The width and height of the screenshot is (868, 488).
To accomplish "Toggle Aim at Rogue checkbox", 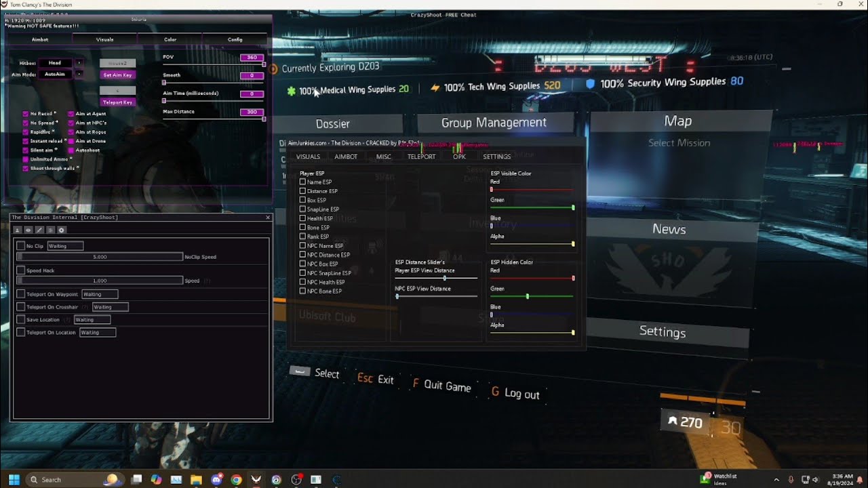I will pos(71,132).
